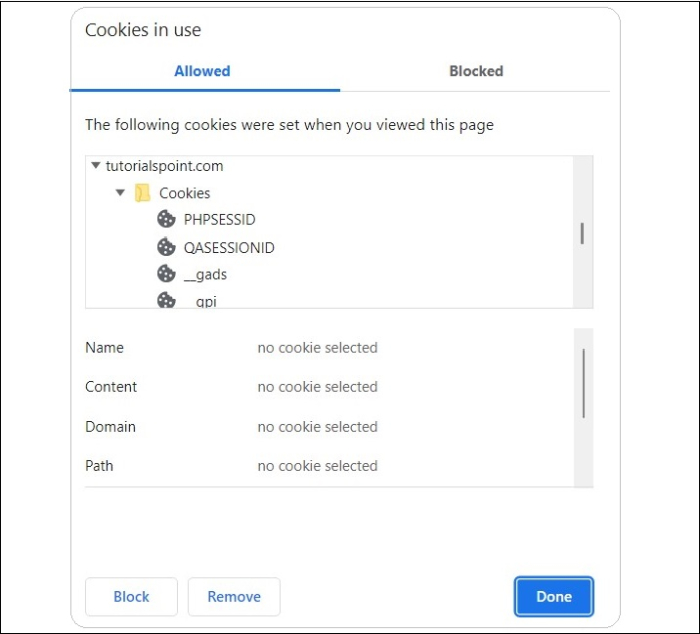Select the tutorialspoint.com domain label

coord(164,166)
